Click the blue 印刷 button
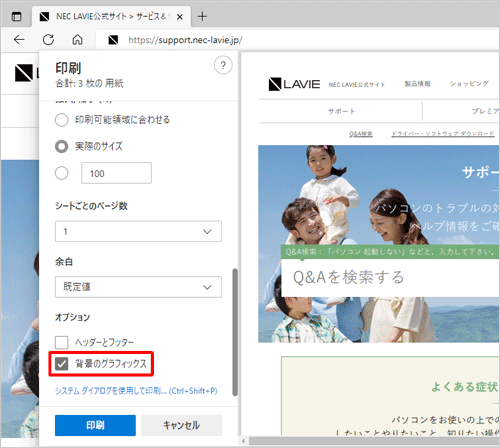Screen dimensions: 500x448 pyautogui.click(x=95, y=425)
